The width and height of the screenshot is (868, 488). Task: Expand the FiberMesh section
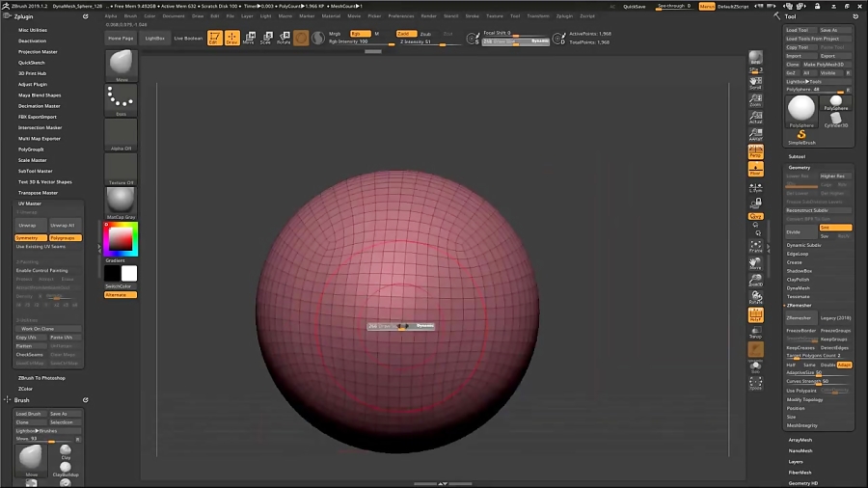[x=800, y=473]
